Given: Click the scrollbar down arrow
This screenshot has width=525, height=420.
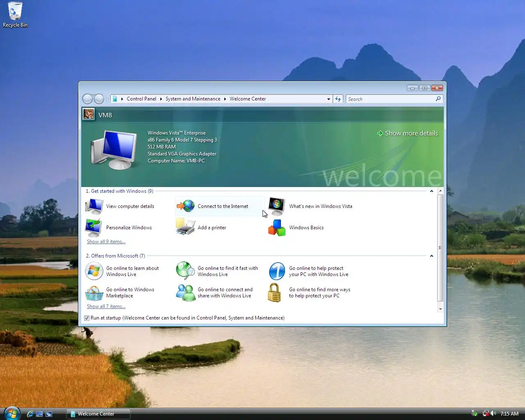Looking at the screenshot, I should (441, 309).
